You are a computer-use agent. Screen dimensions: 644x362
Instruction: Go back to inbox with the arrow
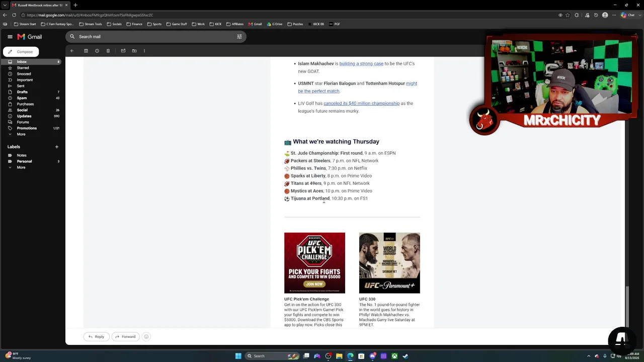click(72, 51)
